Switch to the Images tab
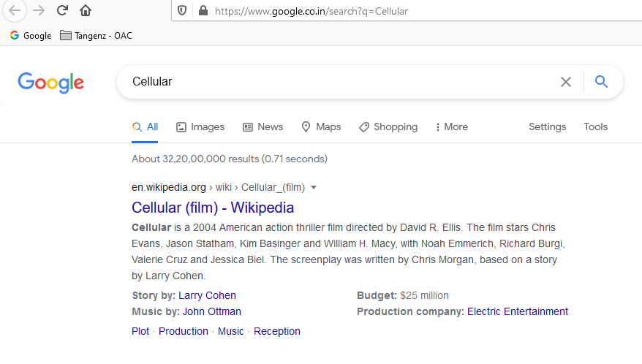Viewport: 642px width, 364px height. click(200, 127)
